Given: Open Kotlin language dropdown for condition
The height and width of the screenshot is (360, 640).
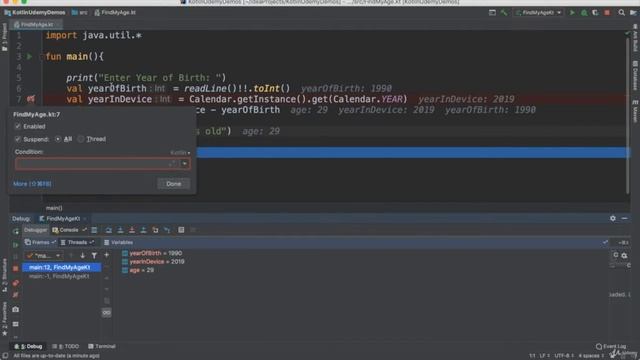Looking at the screenshot, I should pos(180,153).
